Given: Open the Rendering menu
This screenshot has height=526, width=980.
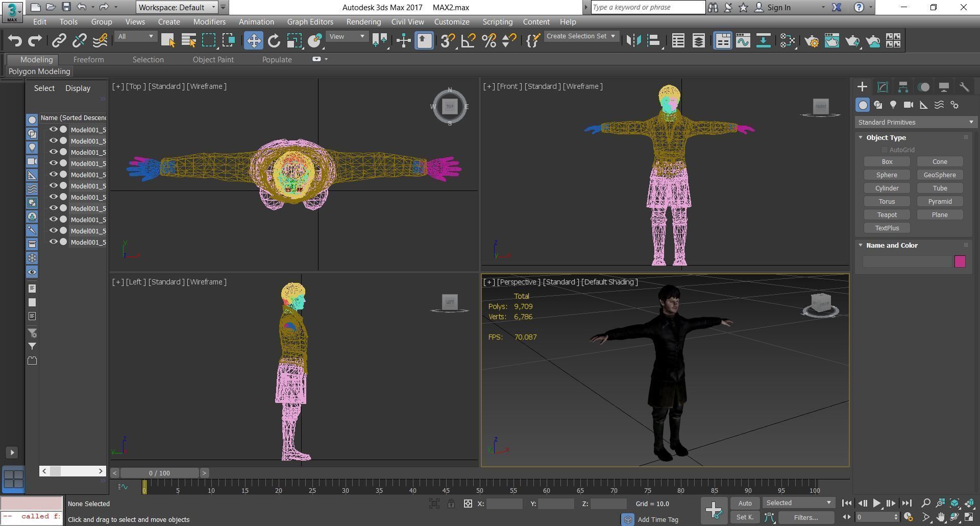Looking at the screenshot, I should click(x=363, y=22).
